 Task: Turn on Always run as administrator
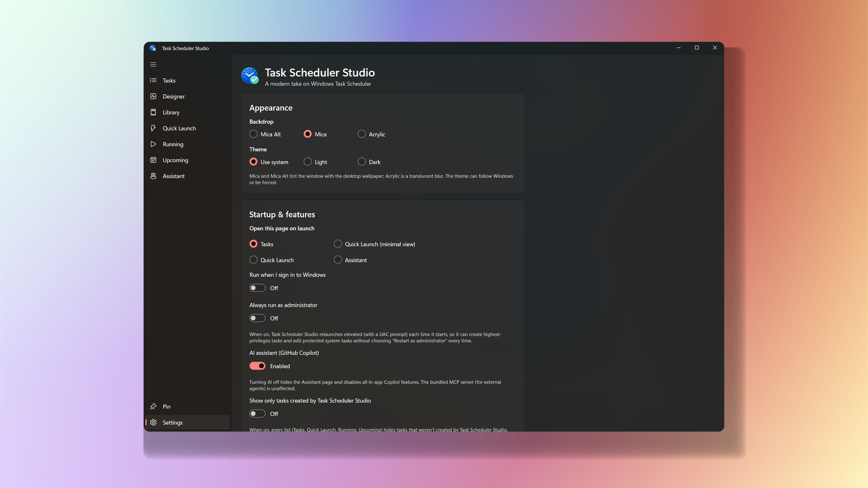pyautogui.click(x=257, y=318)
